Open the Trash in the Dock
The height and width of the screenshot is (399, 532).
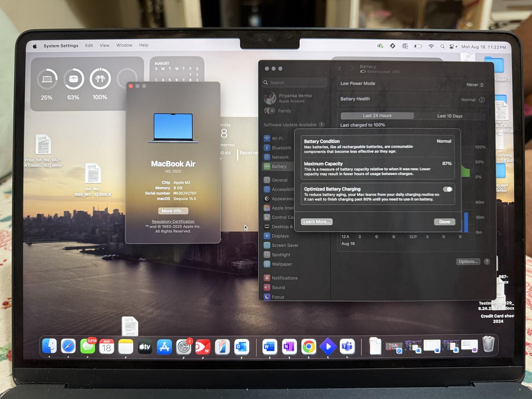tap(488, 344)
